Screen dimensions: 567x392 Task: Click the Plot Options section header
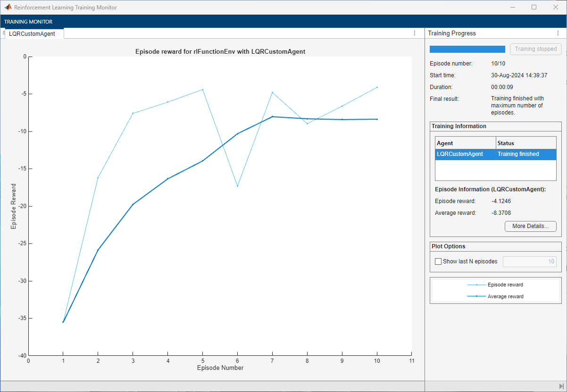pyautogui.click(x=449, y=246)
